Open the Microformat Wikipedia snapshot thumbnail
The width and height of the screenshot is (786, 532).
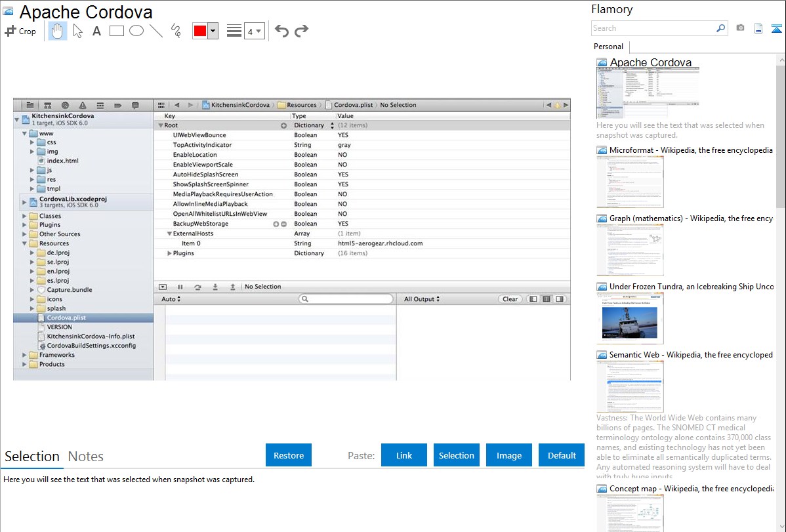(x=630, y=182)
